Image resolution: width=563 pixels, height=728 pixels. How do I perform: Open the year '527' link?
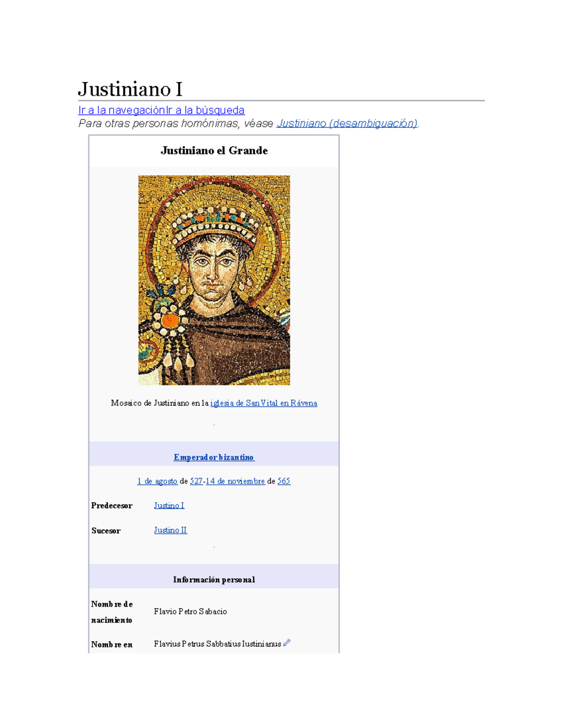pos(196,481)
